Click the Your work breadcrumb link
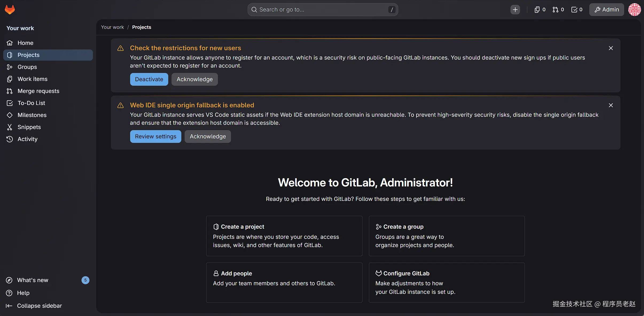This screenshot has height=316, width=644. (x=112, y=27)
